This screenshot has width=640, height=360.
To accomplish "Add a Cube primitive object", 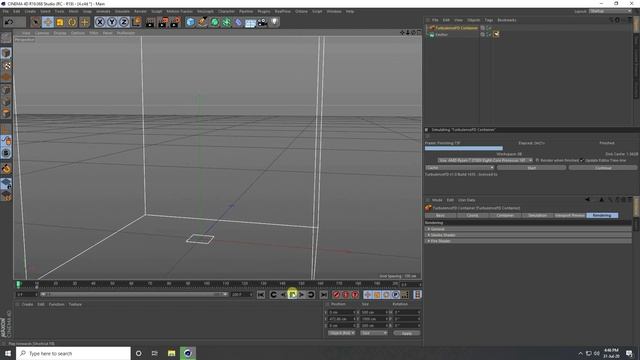I will (x=190, y=22).
